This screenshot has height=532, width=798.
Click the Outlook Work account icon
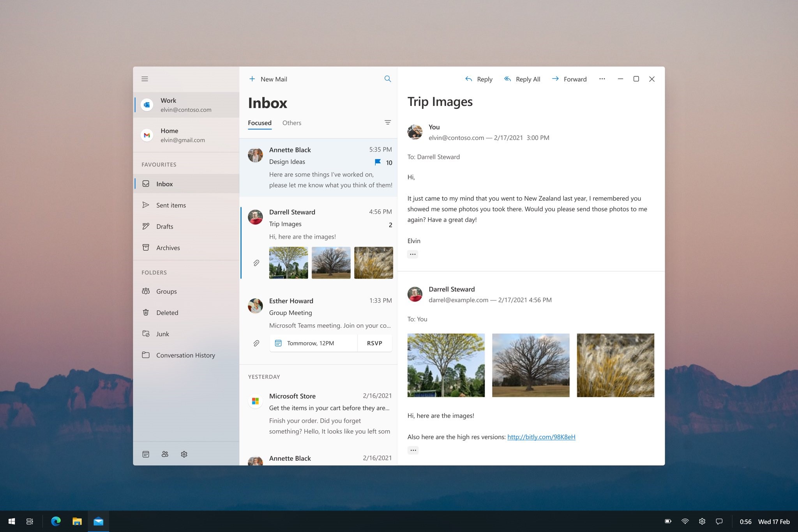click(x=147, y=105)
